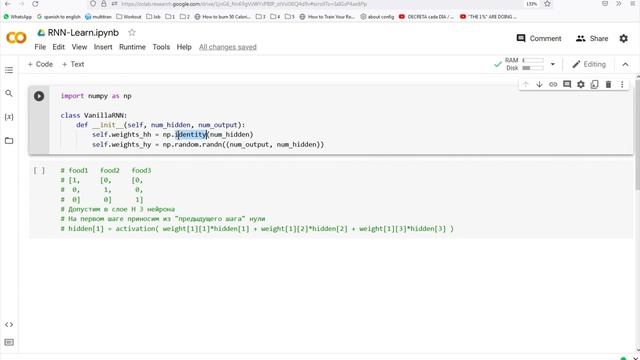
Task: Add a comment to the cell
Action: (567, 84)
